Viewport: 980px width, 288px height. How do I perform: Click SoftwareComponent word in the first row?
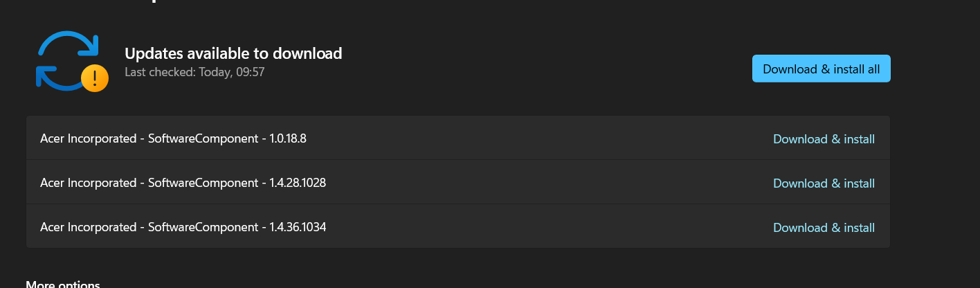[203, 138]
